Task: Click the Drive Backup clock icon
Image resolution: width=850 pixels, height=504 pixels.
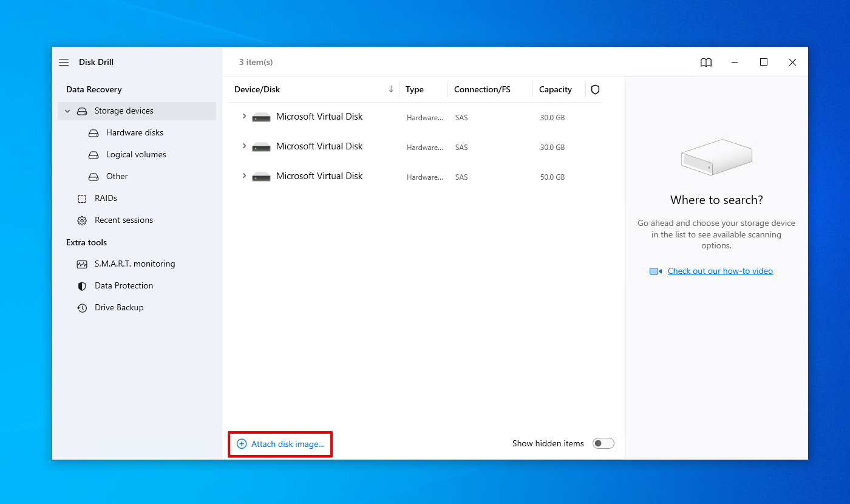Action: pyautogui.click(x=82, y=308)
